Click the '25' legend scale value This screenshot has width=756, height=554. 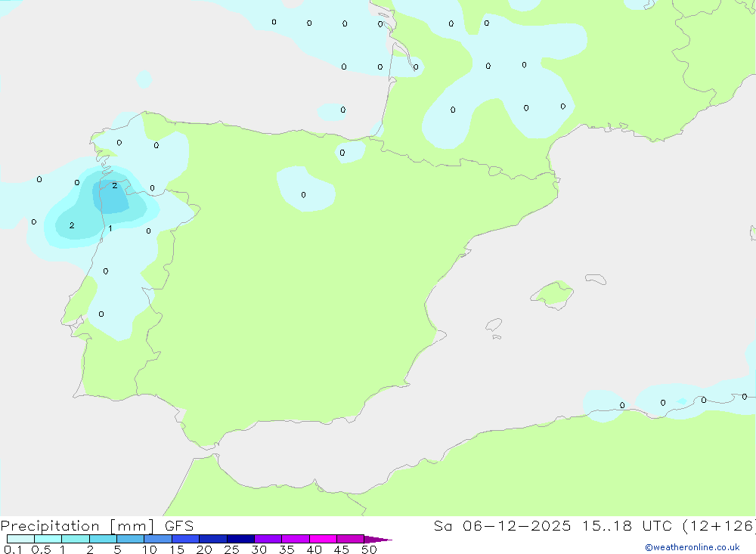pos(232,549)
